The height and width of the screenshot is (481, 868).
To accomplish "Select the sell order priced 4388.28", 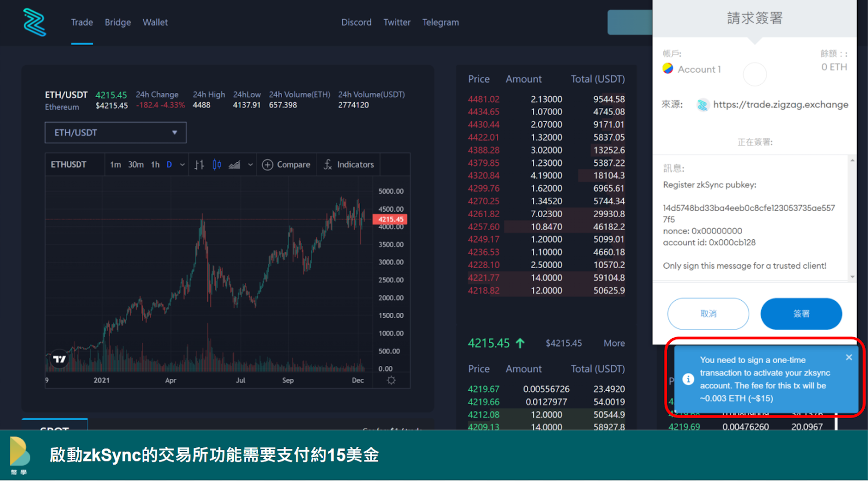I will pyautogui.click(x=546, y=150).
